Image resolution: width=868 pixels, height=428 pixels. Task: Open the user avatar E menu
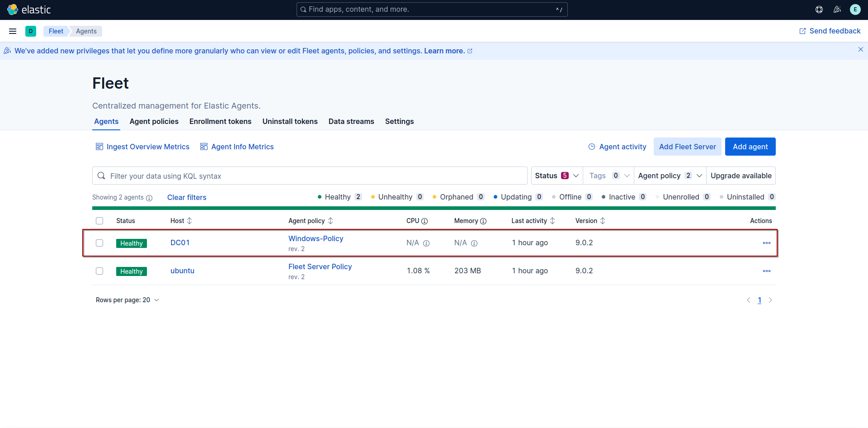click(x=855, y=10)
